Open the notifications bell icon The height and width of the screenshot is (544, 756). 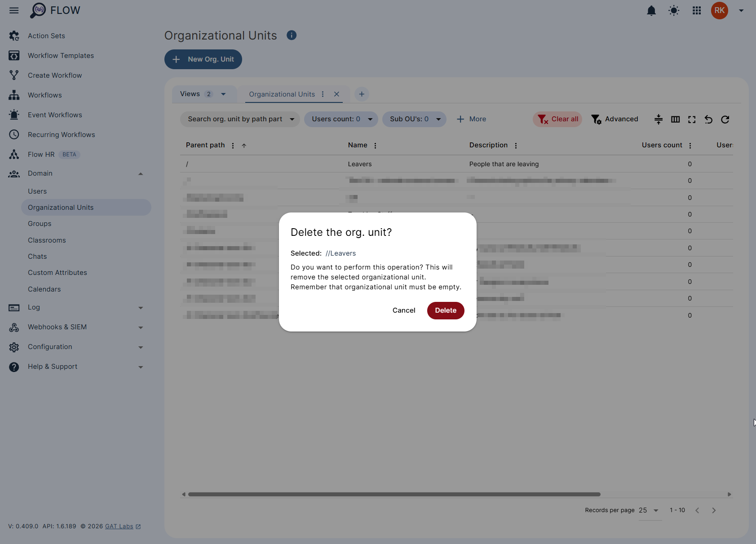[651, 10]
